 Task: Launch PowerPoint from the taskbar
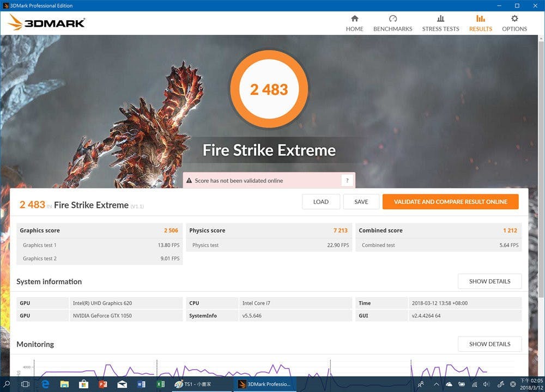point(103,384)
